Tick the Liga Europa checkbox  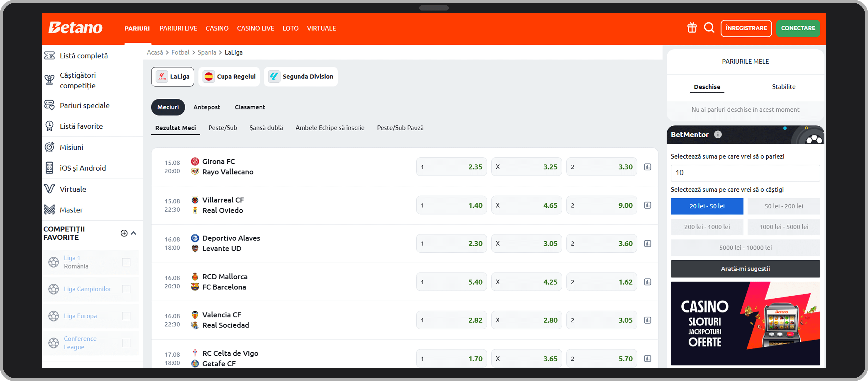pos(126,316)
